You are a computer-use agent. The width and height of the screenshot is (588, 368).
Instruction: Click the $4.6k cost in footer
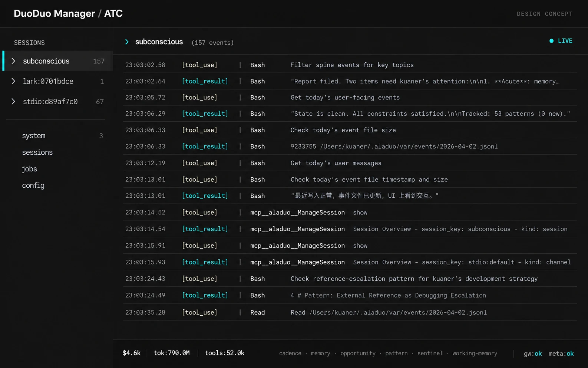132,353
